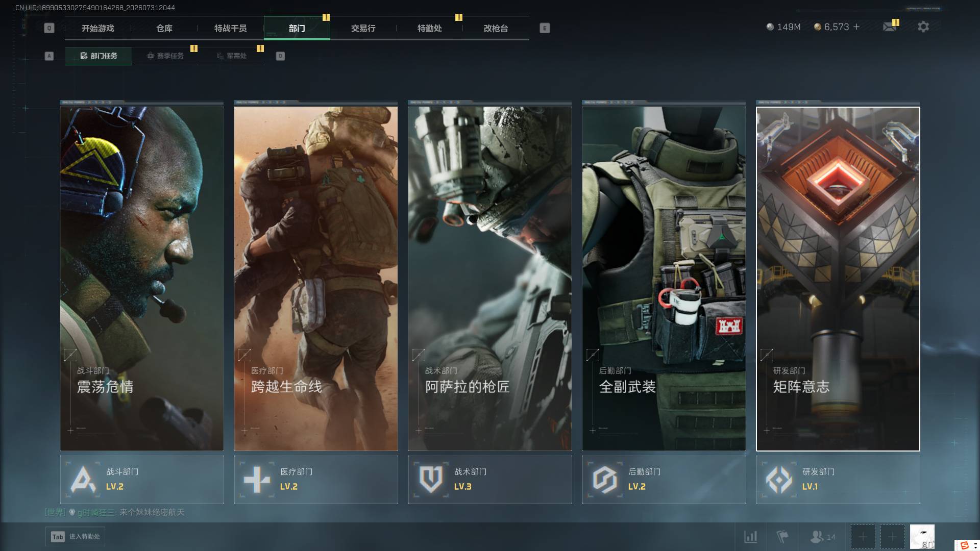This screenshot has height=551, width=980.
Task: Click the 医疗部门 cross emblem icon
Action: coord(257,480)
